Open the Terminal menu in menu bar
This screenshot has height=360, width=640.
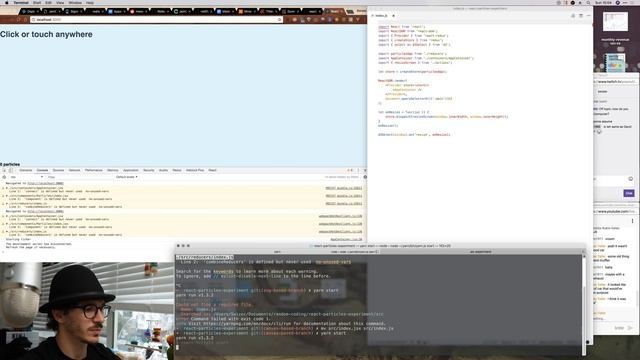21,2
